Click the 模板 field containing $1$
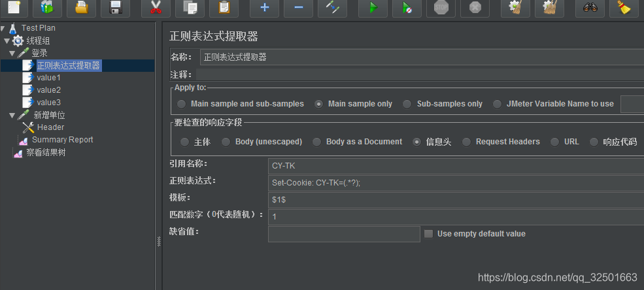Viewport: 644px width, 290px height. coord(456,200)
